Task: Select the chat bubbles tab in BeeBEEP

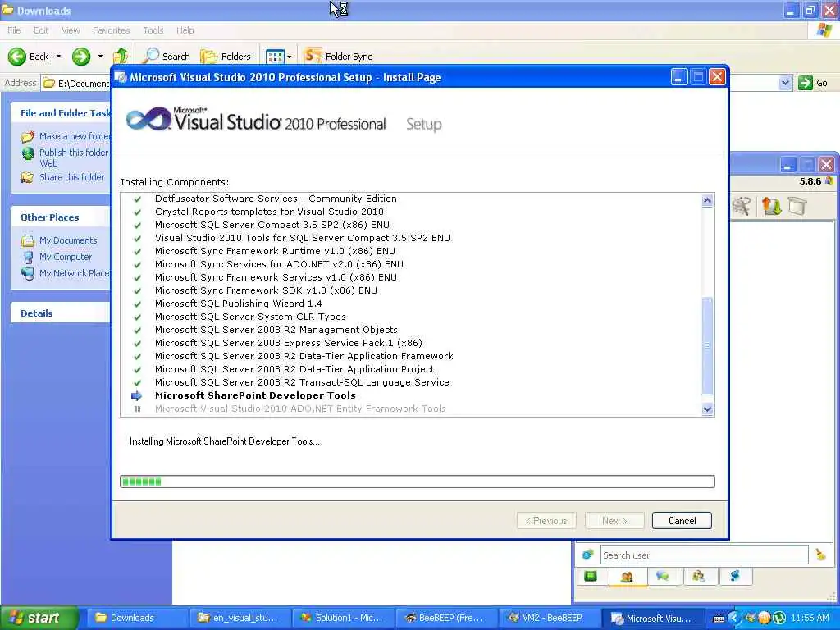Action: pos(663,576)
